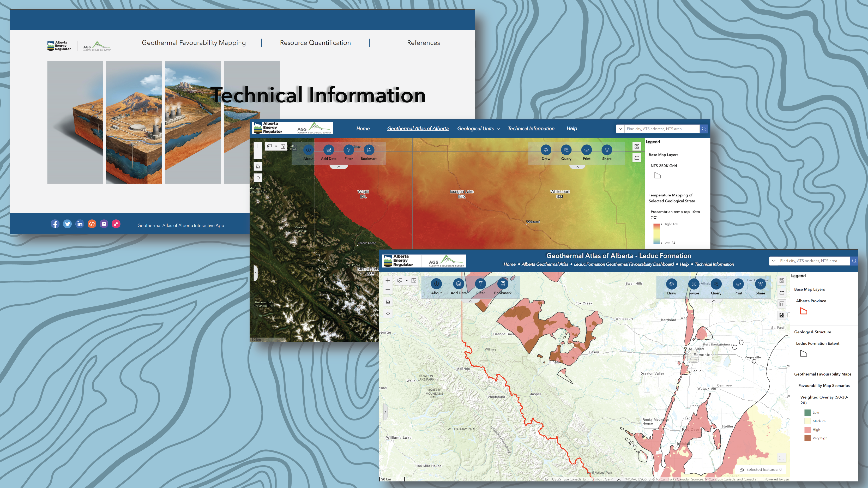Follow the Geothermal Atlas of Alberta Interactive App link

[x=180, y=225]
